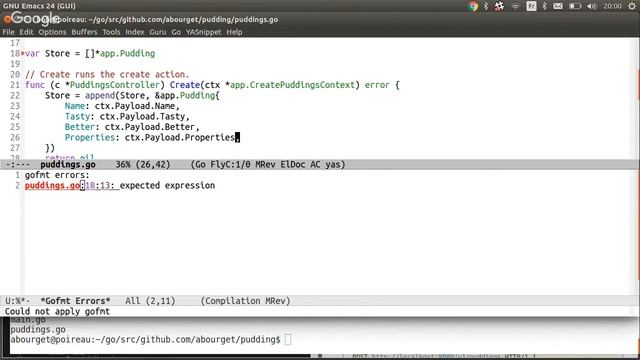The height and width of the screenshot is (360, 640).
Task: Click 'Create' function name on line 21
Action: 184,85
